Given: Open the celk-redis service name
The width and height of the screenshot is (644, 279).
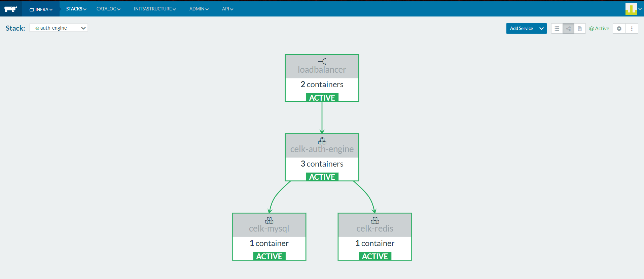Looking at the screenshot, I should [x=375, y=229].
